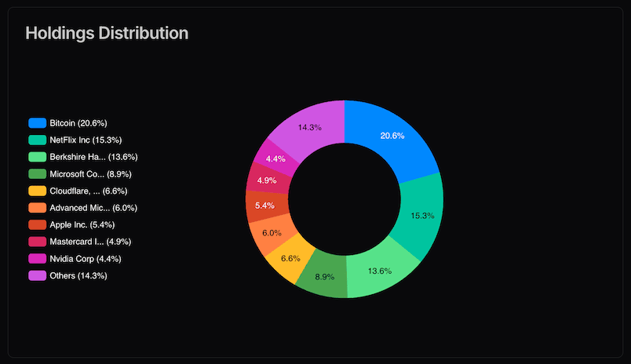Select the blue 20.6% donut slice

click(393, 136)
